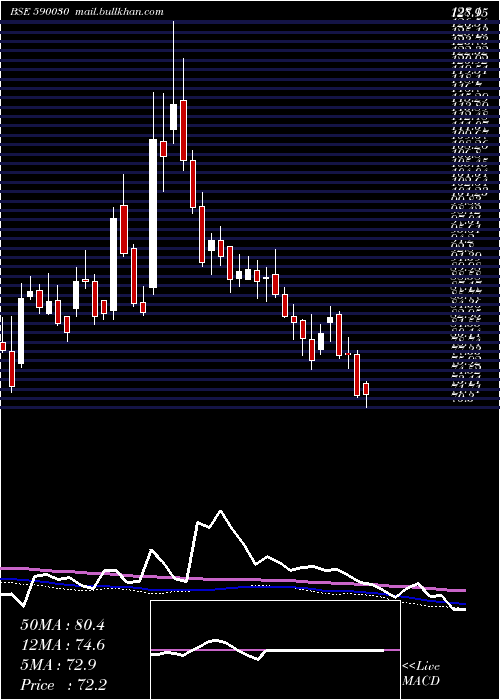Click the <<Live MACD label
The width and height of the screenshot is (500, 700).
pyautogui.click(x=421, y=673)
